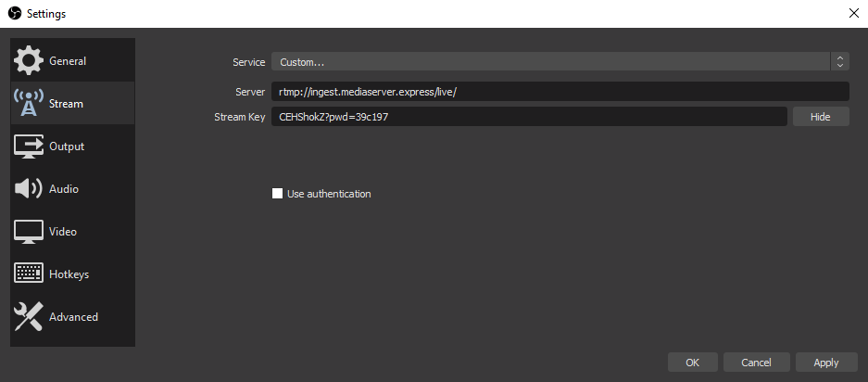Select the Stream antenna icon
Screen dimensions: 868x382
coord(28,103)
